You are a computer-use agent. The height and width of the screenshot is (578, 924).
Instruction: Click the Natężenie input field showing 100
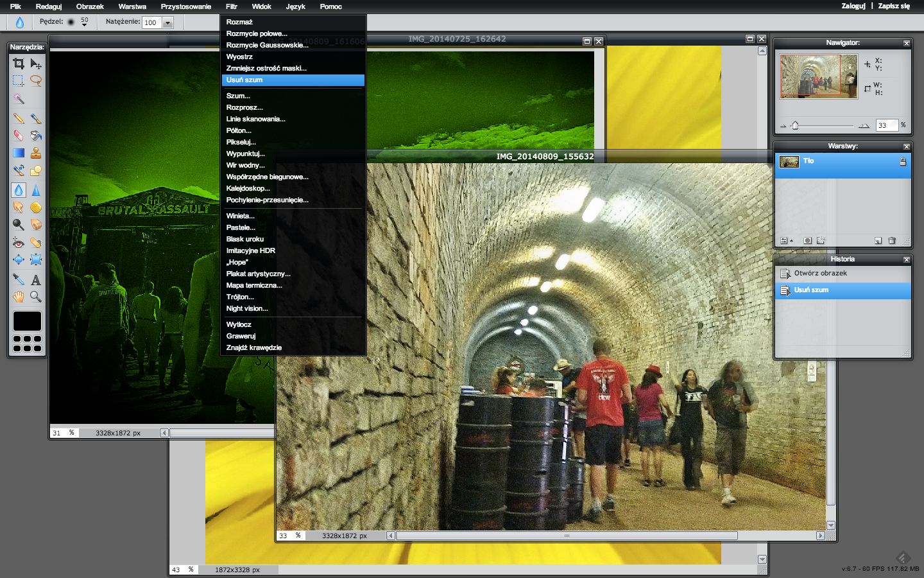coord(152,22)
